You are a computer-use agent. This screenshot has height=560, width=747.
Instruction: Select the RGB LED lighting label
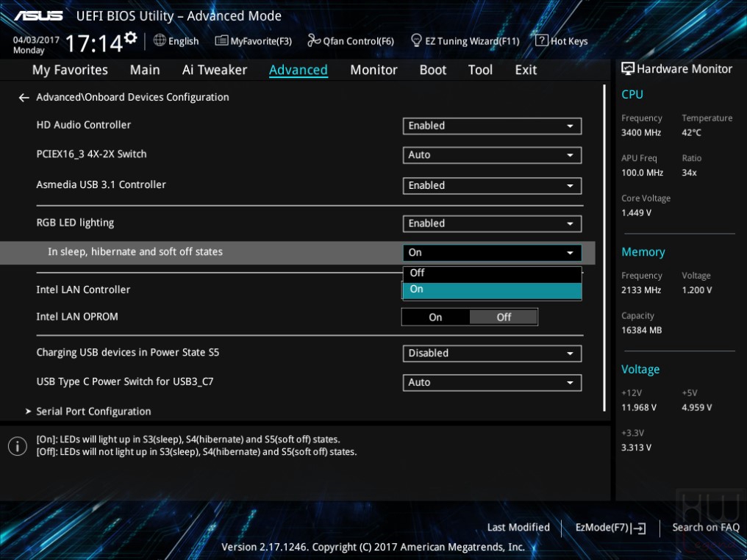click(75, 223)
